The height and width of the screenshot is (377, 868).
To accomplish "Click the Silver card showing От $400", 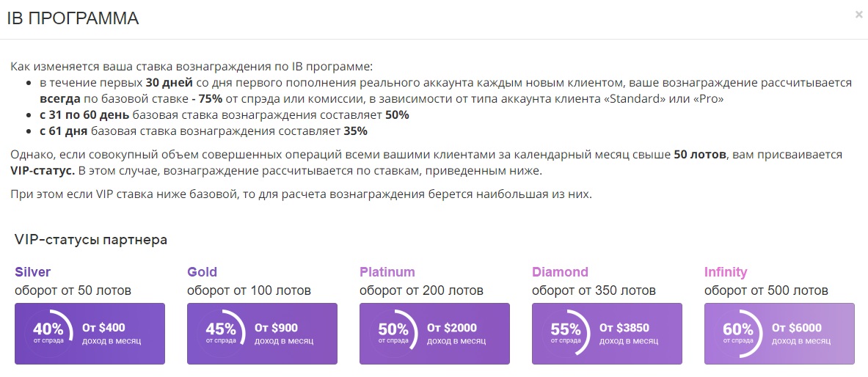I will pyautogui.click(x=110, y=334).
